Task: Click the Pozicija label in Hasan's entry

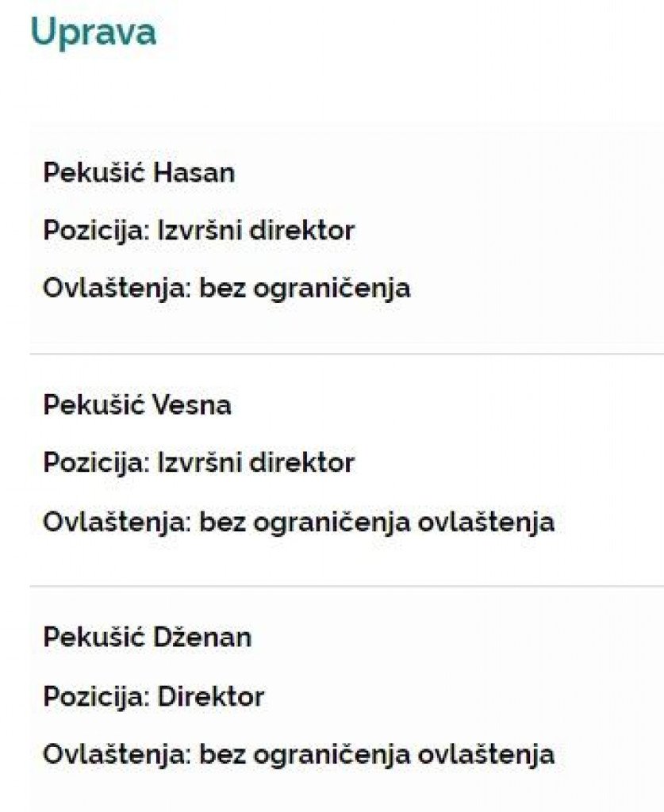Action: 96,231
